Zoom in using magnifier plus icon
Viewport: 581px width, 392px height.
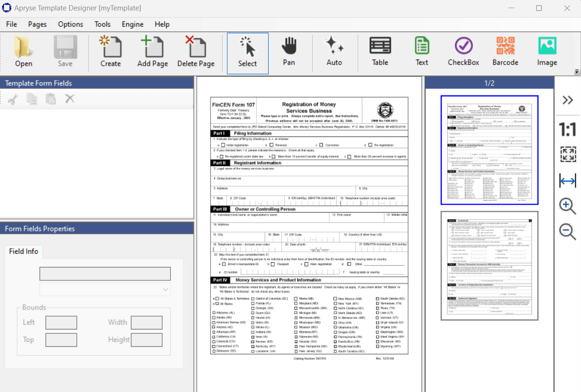567,206
